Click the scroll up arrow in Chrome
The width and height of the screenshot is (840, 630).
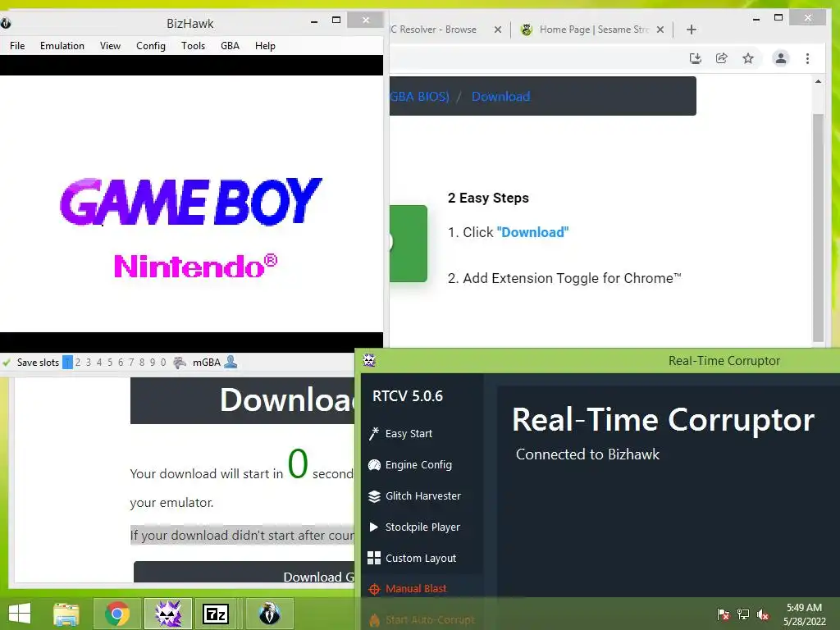(x=818, y=81)
